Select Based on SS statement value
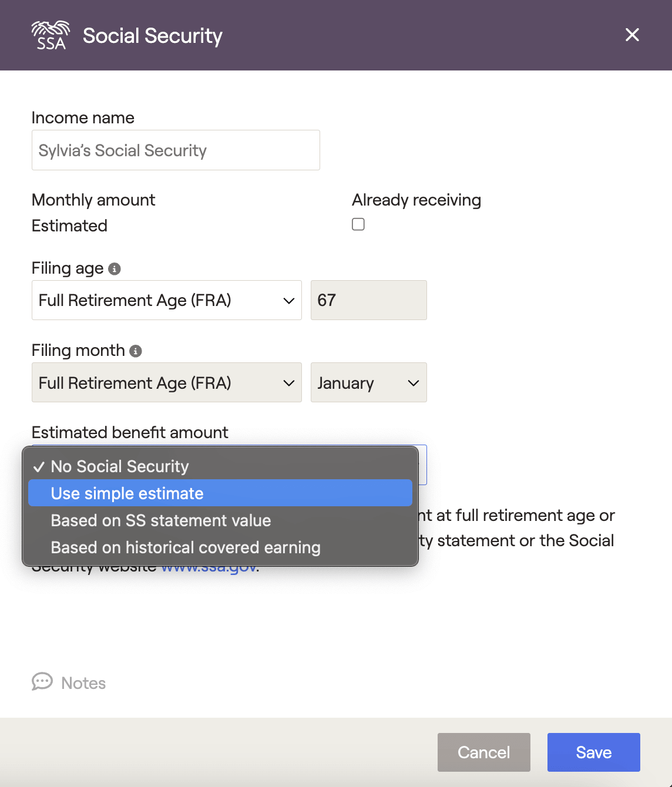 (x=161, y=520)
